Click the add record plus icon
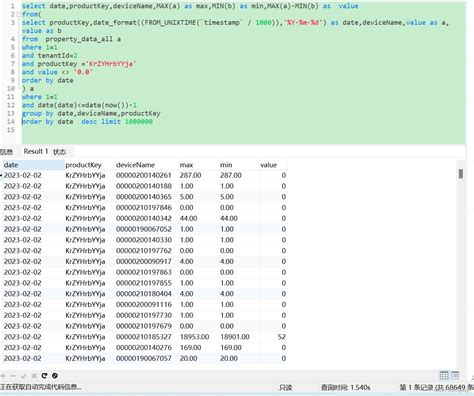 [x=3, y=376]
